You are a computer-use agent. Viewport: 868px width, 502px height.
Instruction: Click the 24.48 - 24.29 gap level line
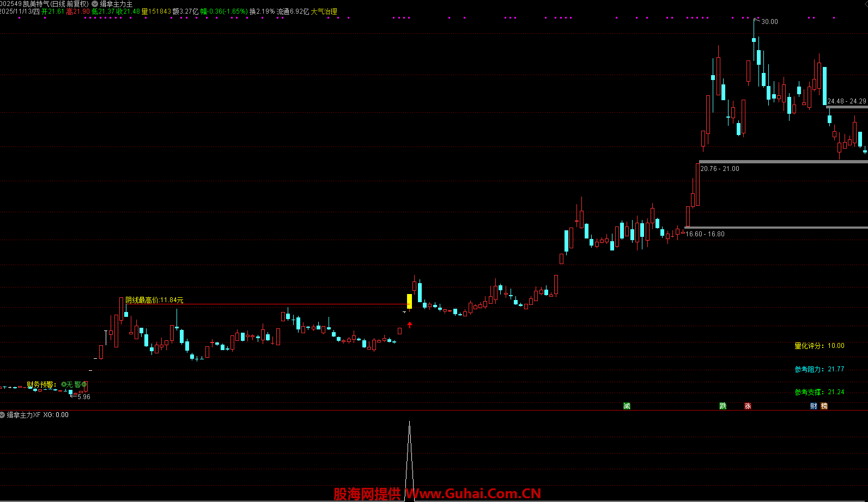click(x=846, y=107)
